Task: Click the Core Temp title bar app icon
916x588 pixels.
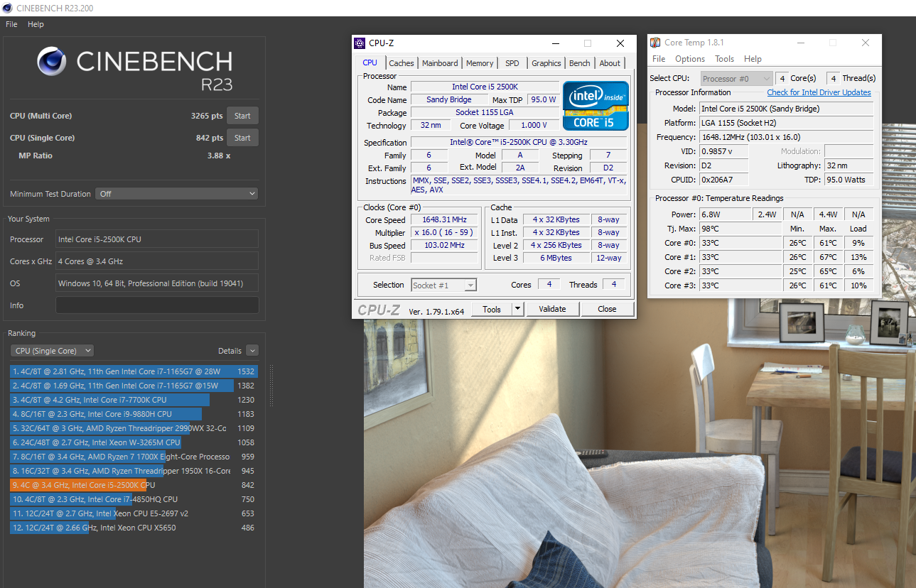Action: pyautogui.click(x=655, y=43)
